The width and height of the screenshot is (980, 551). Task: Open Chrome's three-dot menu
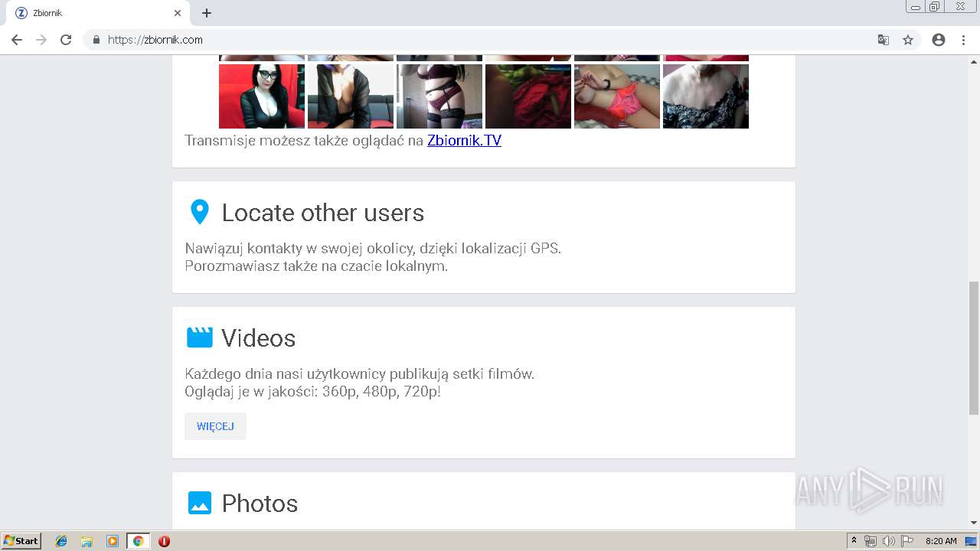coord(963,40)
